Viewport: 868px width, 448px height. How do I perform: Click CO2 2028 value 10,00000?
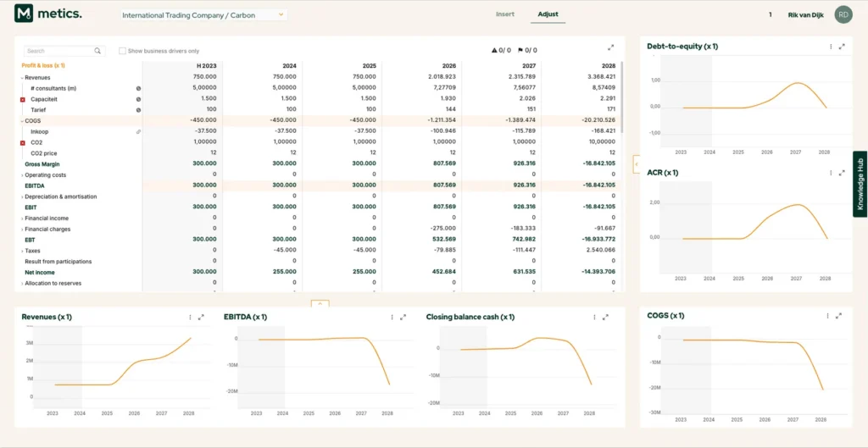(602, 142)
